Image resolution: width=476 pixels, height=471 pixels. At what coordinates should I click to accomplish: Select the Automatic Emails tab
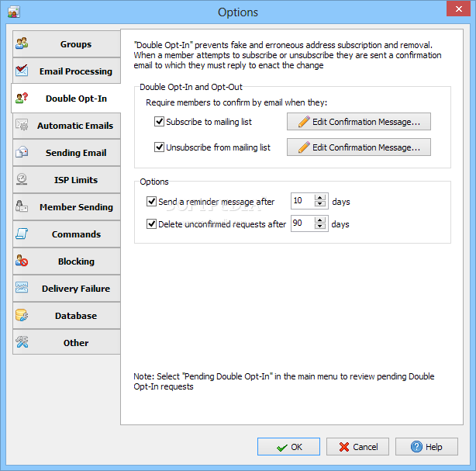tap(67, 125)
